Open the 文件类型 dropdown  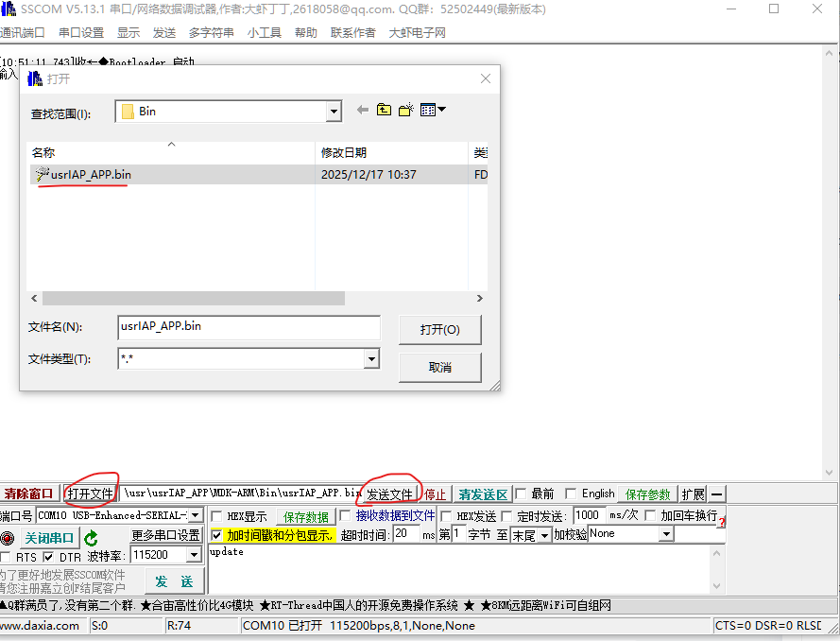point(371,359)
